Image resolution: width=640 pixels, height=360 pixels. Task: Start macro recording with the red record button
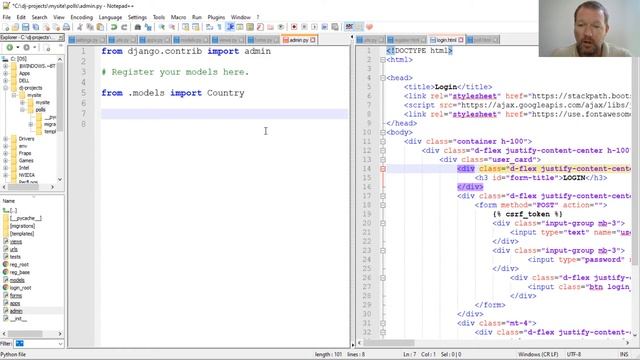click(294, 27)
